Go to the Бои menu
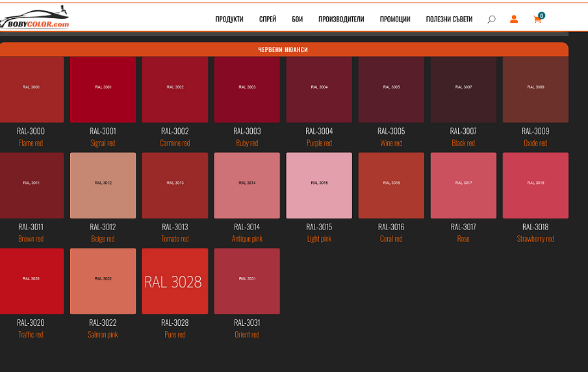The image size is (588, 372). click(297, 20)
